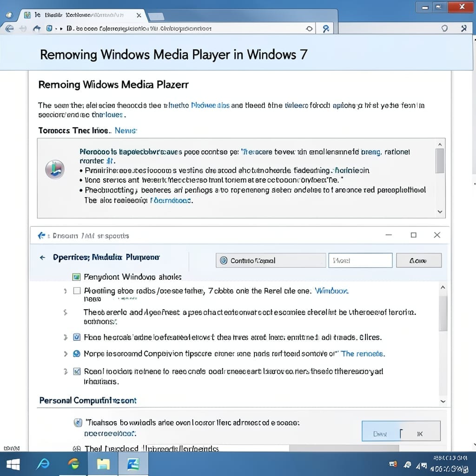
Task: Click highlighted left button in bottom-right dialog
Action: coord(381,431)
